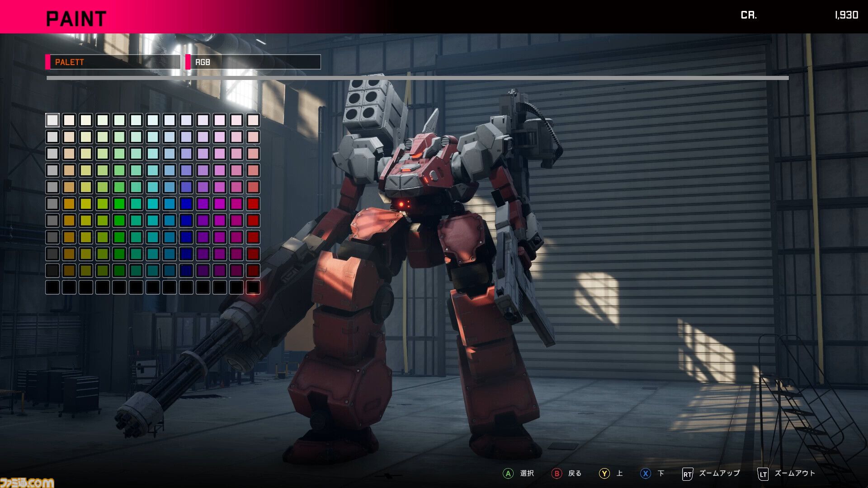The image size is (868, 488).
Task: Click the ズームアウト zoom-out label
Action: pos(795,473)
